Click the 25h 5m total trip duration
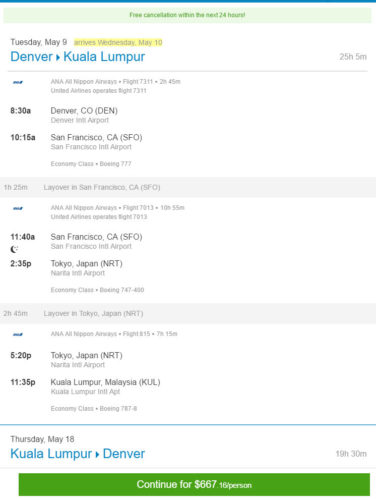The width and height of the screenshot is (376, 500). click(353, 57)
